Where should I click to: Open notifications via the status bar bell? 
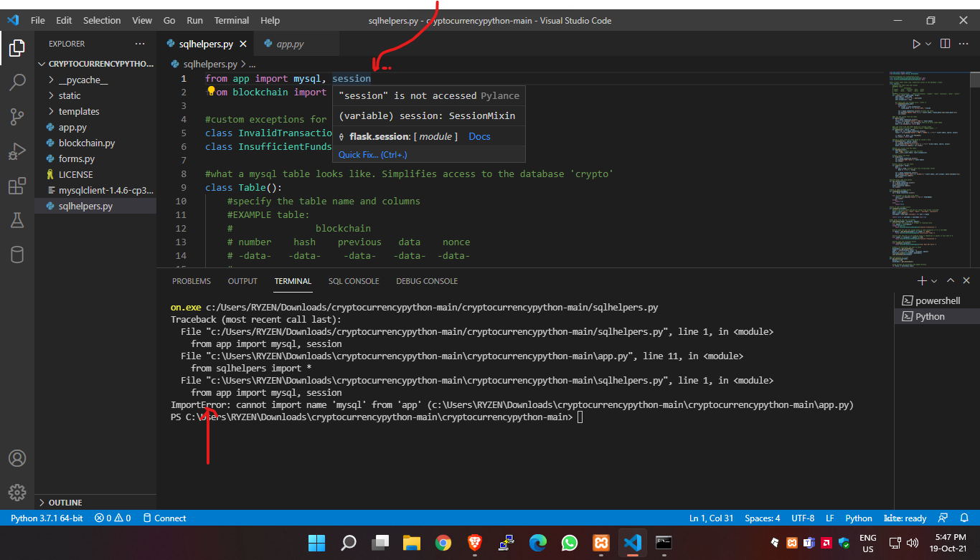coord(965,518)
